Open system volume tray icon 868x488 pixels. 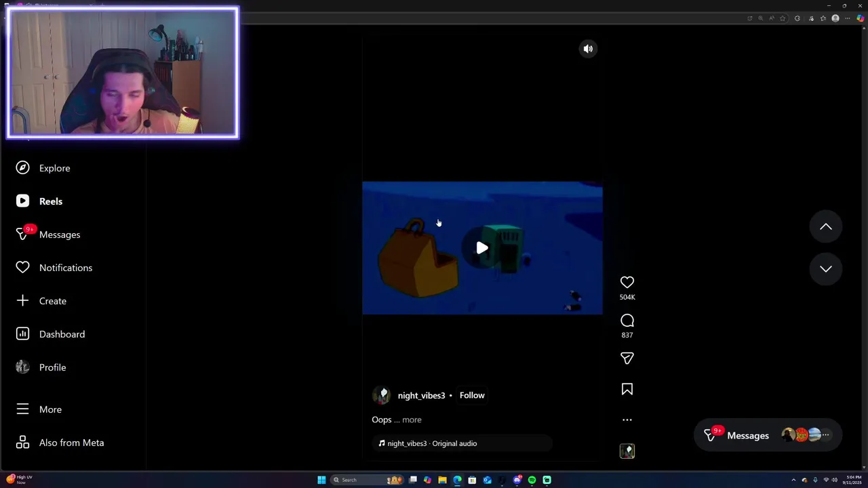tap(835, 480)
